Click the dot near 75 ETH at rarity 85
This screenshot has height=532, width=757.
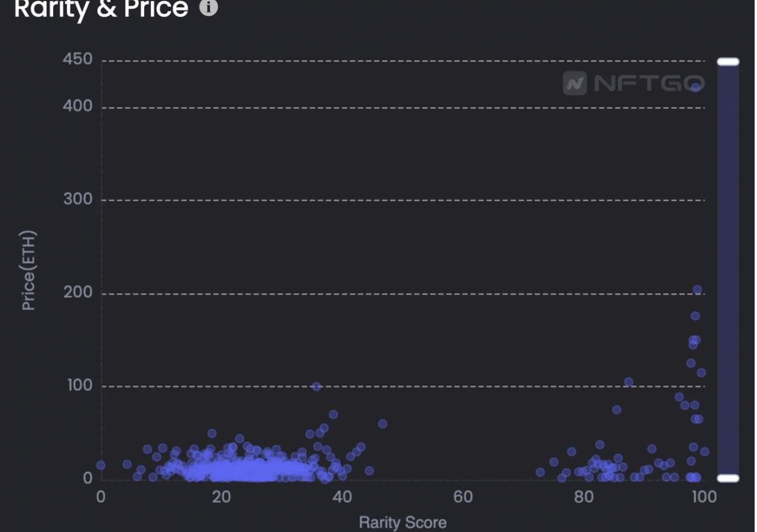[616, 409]
